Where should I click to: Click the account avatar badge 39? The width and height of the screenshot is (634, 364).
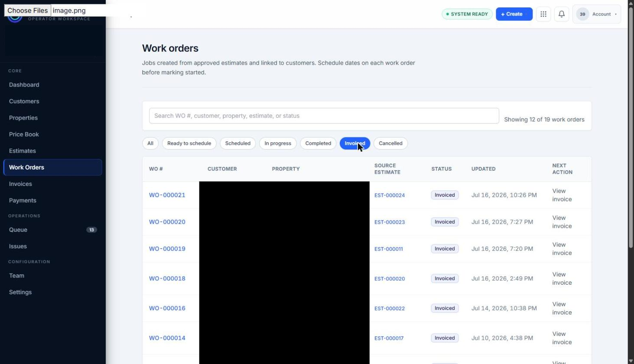(582, 14)
